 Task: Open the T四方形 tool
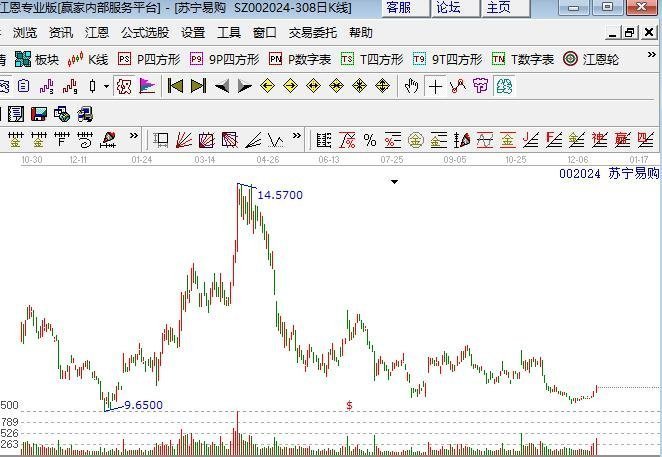click(x=372, y=60)
